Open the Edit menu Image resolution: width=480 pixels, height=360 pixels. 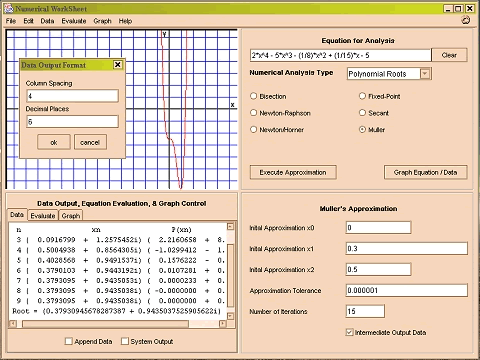(x=28, y=21)
